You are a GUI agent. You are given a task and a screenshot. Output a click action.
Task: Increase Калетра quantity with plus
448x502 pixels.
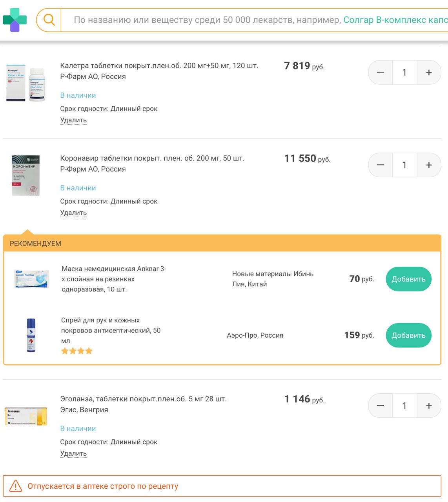tap(429, 73)
